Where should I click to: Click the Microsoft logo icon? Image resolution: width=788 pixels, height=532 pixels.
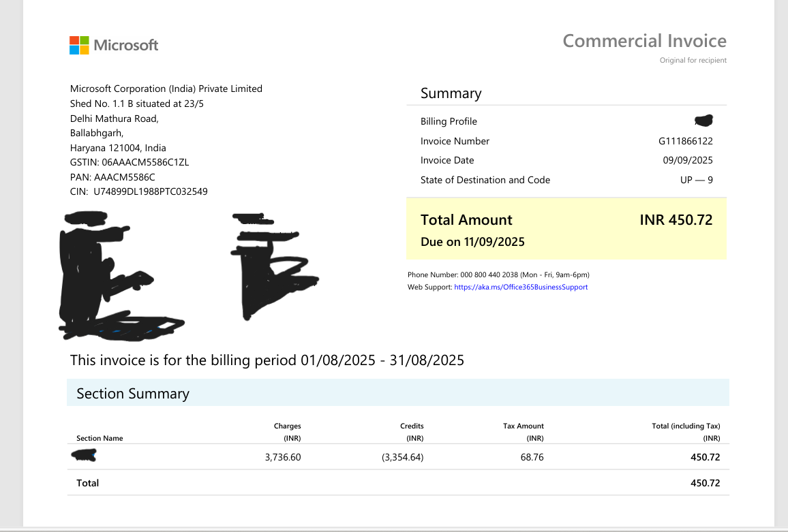[x=79, y=45]
